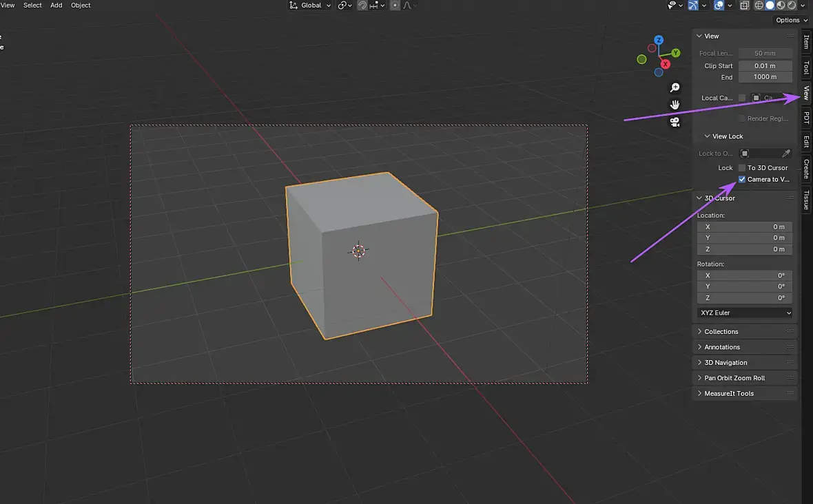Screen dimensions: 813x504
Task: Toggle the show gizmo icon
Action: (x=693, y=6)
